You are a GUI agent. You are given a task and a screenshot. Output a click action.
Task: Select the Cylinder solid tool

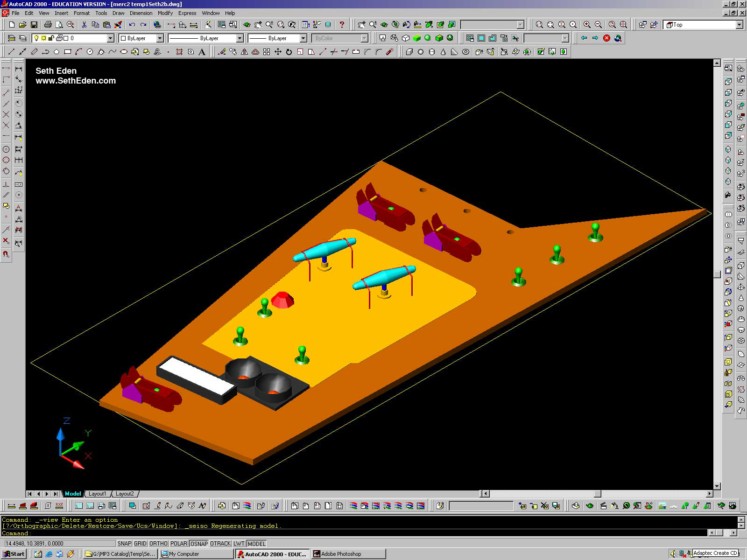pos(432,52)
